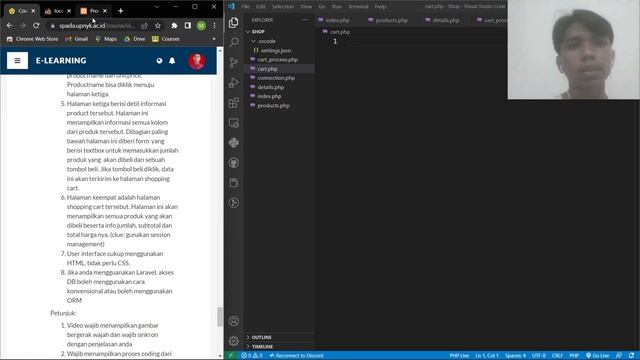The image size is (640, 360).
Task: Open Chrome Web Store bookmark
Action: pos(32,39)
